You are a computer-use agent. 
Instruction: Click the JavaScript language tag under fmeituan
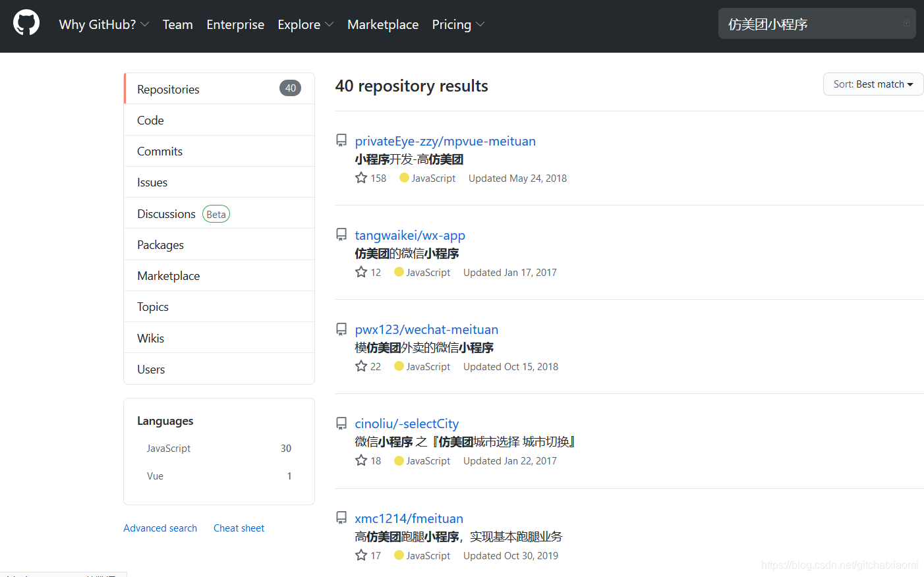pyautogui.click(x=422, y=555)
